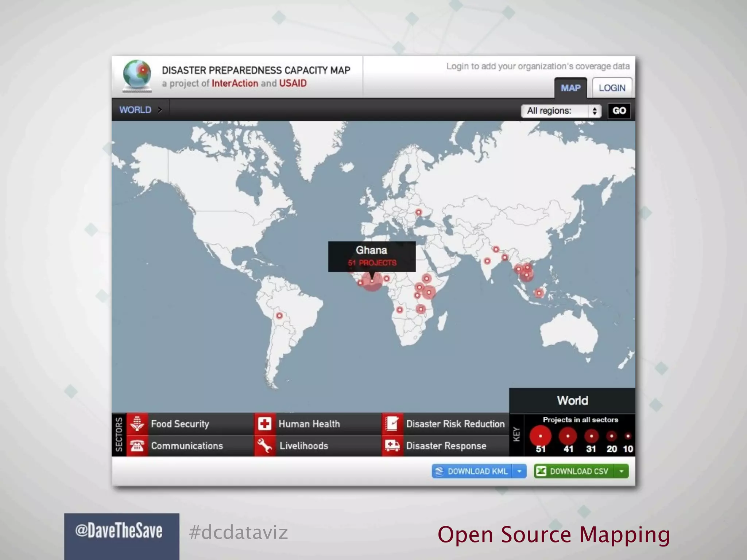
Task: Click the Ethiopia marker on map
Action: tap(426, 279)
